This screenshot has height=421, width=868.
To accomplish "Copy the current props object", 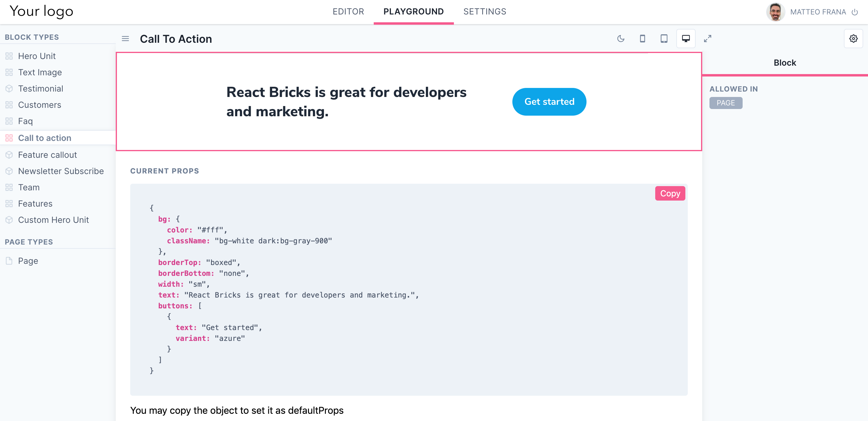I will [670, 194].
